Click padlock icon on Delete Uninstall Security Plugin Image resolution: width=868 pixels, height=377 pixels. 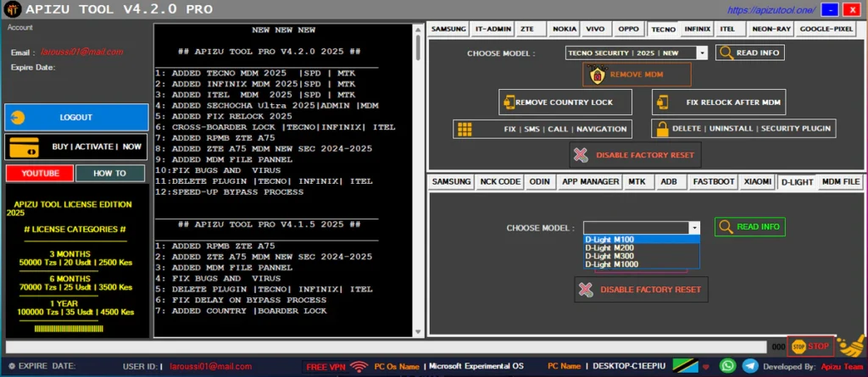(662, 129)
